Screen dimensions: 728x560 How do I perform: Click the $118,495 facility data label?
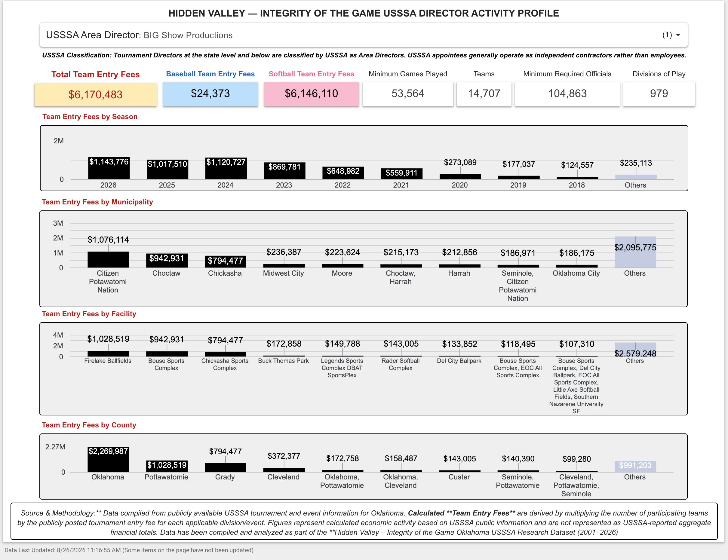point(518,344)
